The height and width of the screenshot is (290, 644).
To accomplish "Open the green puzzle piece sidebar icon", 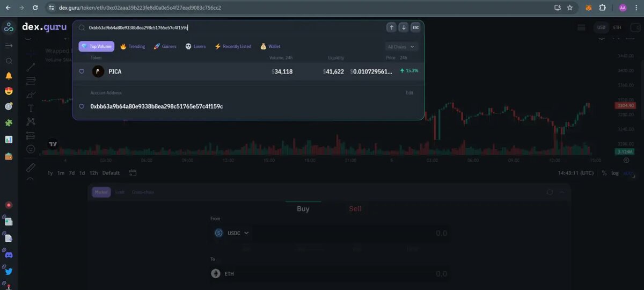I will 9,123.
